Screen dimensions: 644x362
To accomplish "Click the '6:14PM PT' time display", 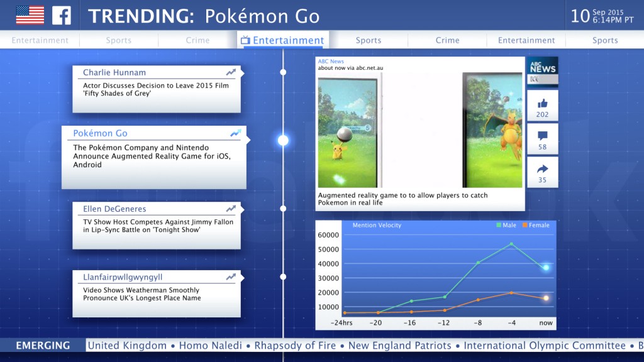I will coord(613,20).
